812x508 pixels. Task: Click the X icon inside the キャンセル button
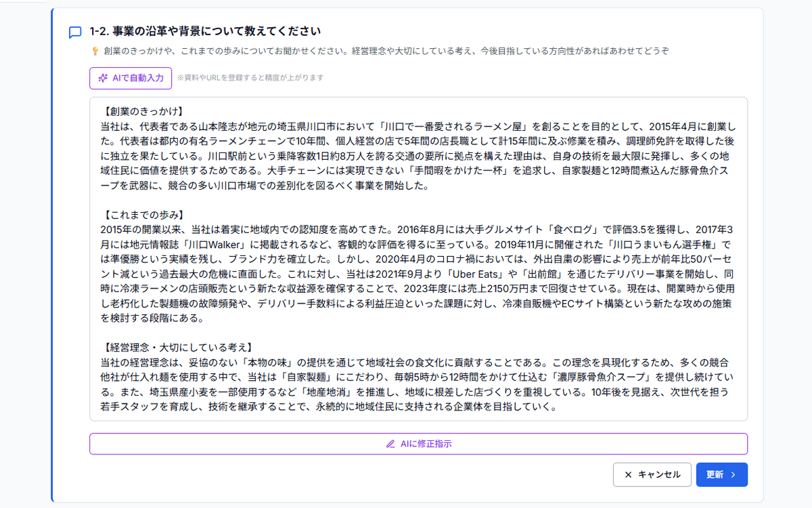pyautogui.click(x=629, y=475)
